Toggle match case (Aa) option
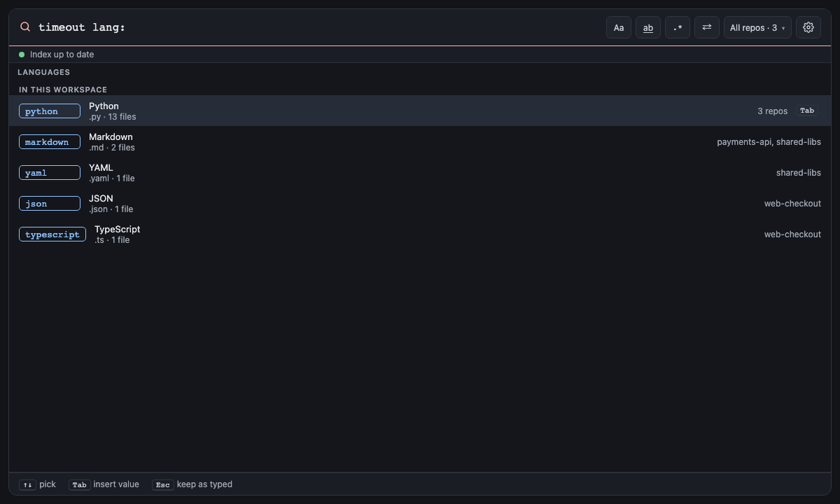The height and width of the screenshot is (504, 840). (x=619, y=27)
